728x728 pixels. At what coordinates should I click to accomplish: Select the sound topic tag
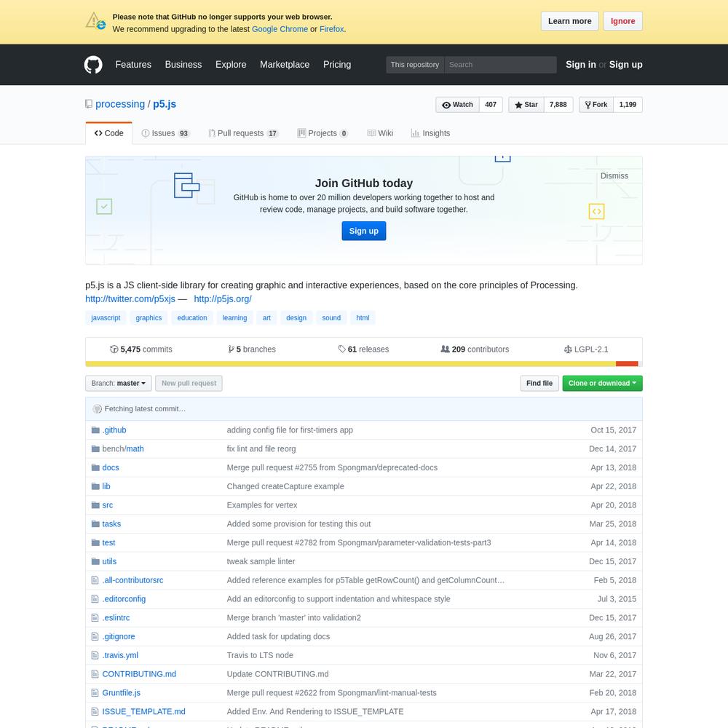331,318
